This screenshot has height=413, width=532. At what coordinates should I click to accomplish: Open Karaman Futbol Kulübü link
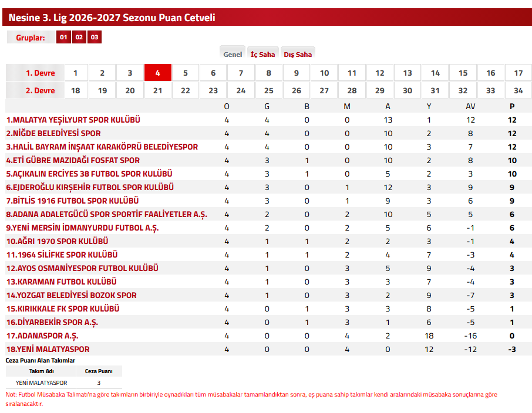62,282
